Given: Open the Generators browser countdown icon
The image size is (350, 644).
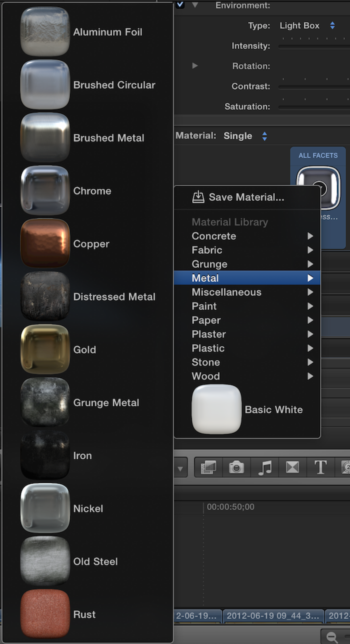Looking at the screenshot, I should 346,467.
